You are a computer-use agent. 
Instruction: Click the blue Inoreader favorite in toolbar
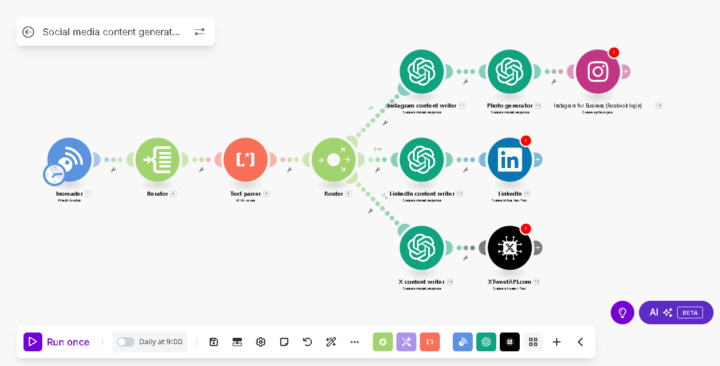pos(462,342)
